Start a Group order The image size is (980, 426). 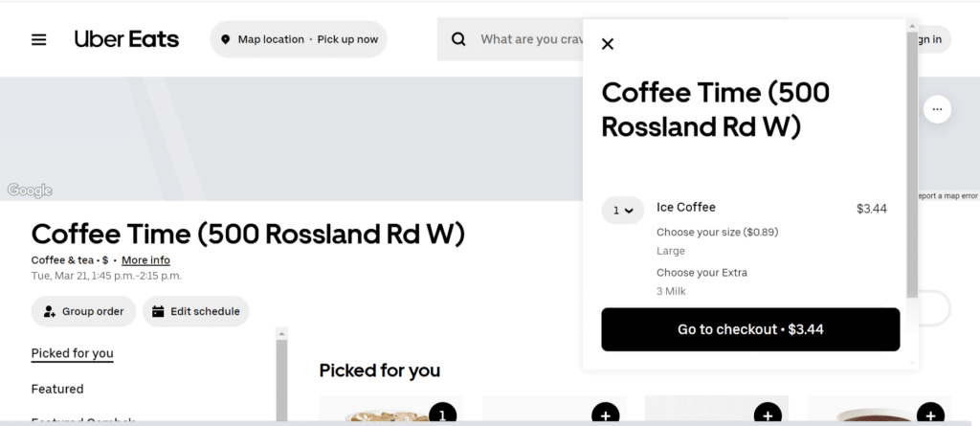click(x=84, y=311)
